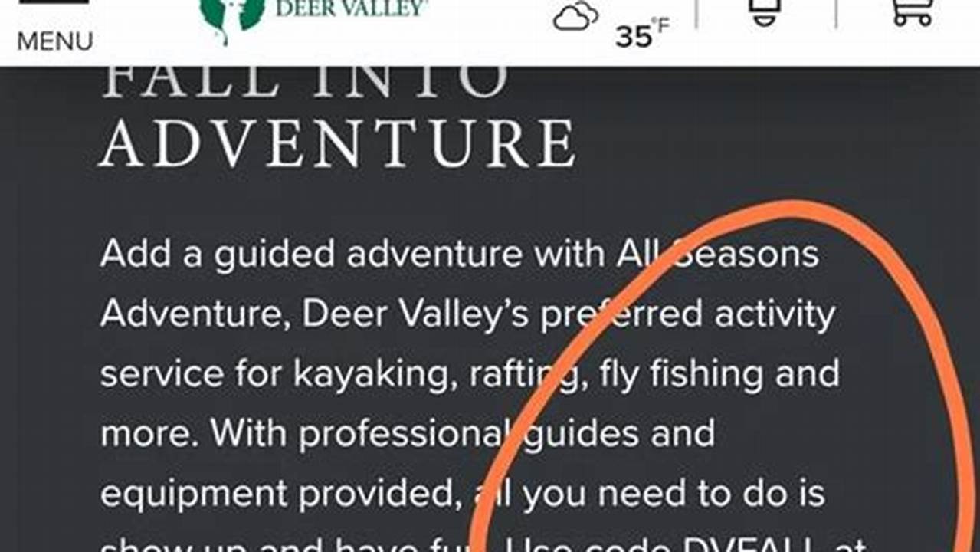980x552 pixels.
Task: Open the shopping cart icon
Action: tap(913, 12)
